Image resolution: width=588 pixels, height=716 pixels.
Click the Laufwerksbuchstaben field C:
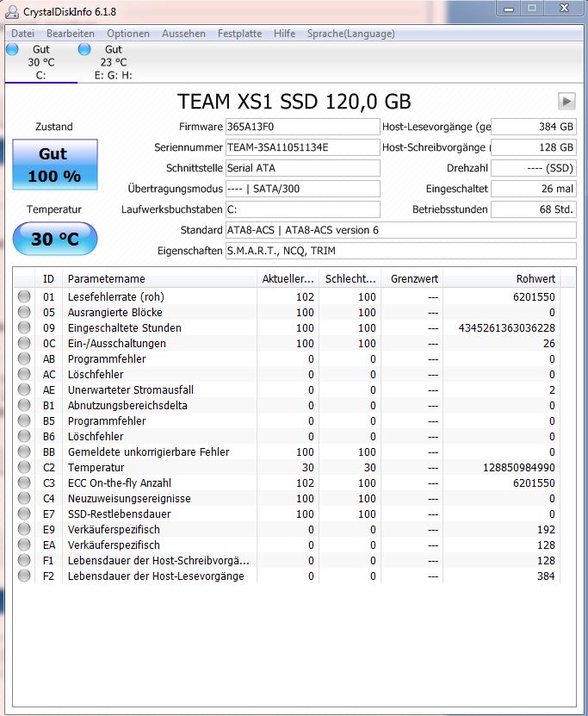[x=302, y=209]
